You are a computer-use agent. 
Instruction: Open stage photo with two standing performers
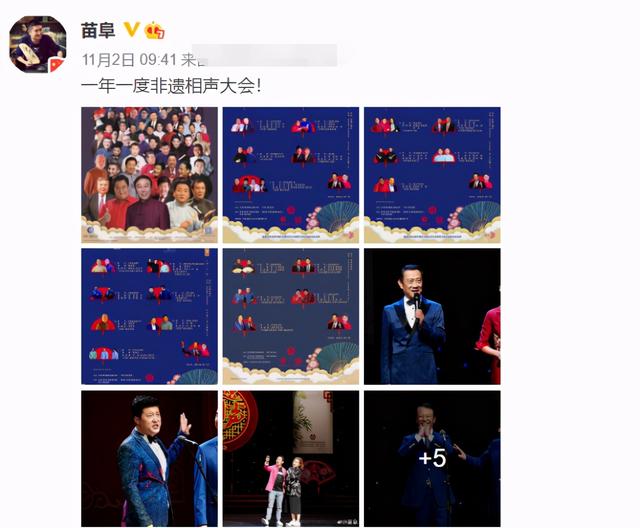click(x=291, y=458)
